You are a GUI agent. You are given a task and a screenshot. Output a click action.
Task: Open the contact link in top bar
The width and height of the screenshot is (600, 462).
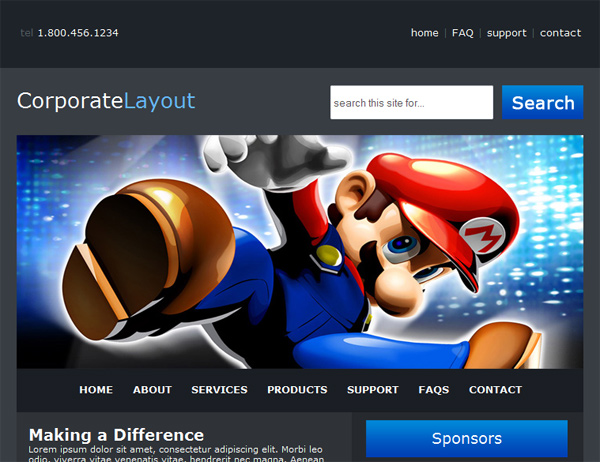click(x=560, y=33)
